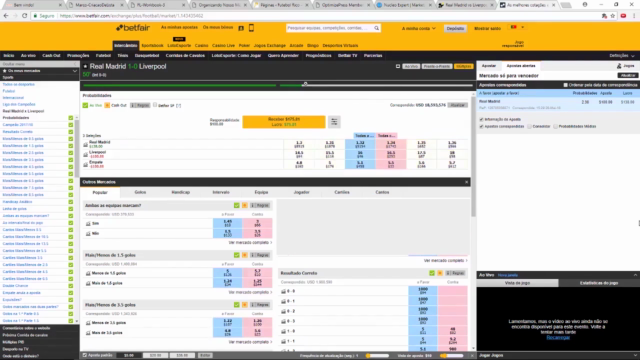Check Ordenar pela data de correspondência
Screen dimensions: 640x360
565,85
